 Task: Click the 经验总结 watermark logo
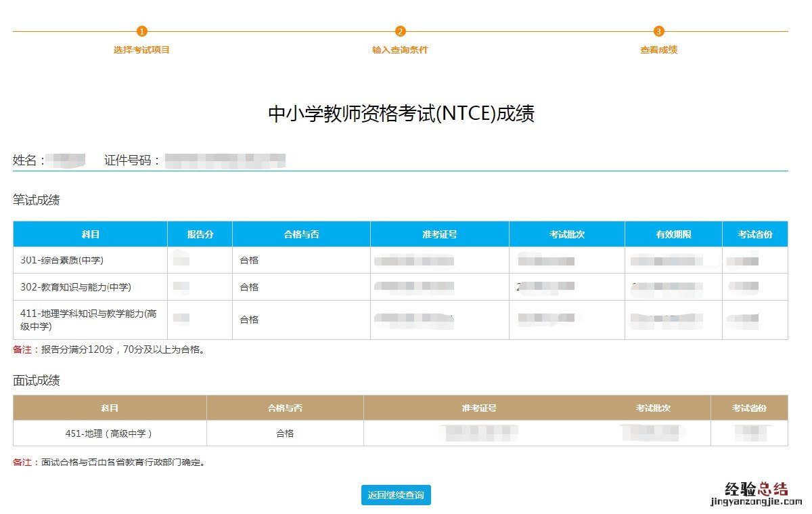[755, 492]
